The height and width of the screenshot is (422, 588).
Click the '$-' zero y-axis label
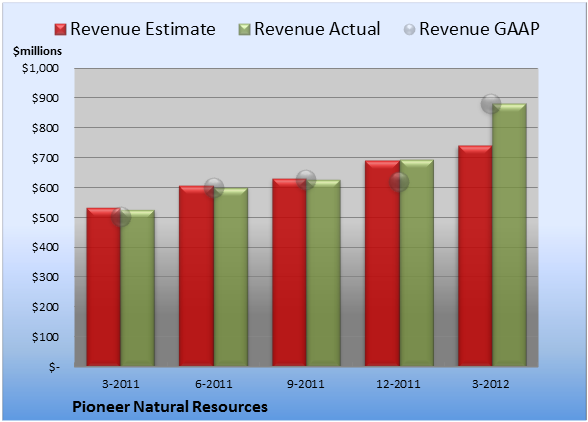(x=54, y=367)
